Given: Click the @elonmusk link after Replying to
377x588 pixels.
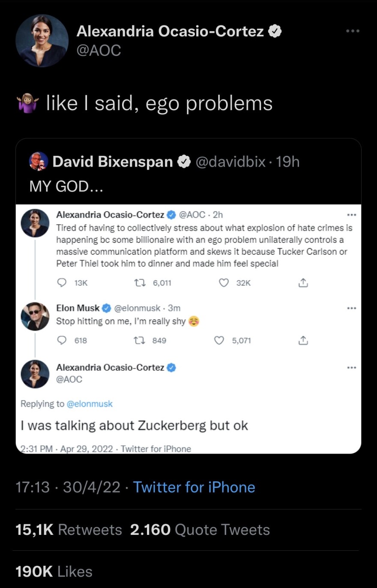Looking at the screenshot, I should pos(90,404).
